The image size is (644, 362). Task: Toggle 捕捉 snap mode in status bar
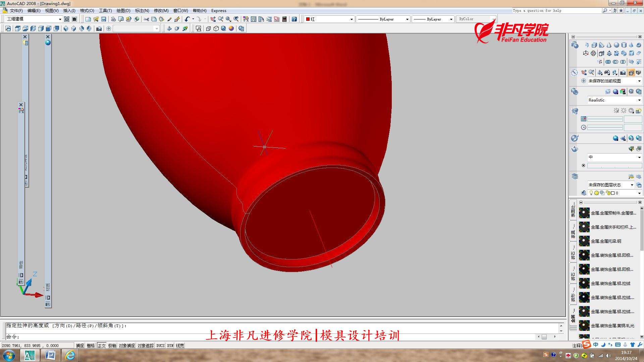[x=80, y=346]
